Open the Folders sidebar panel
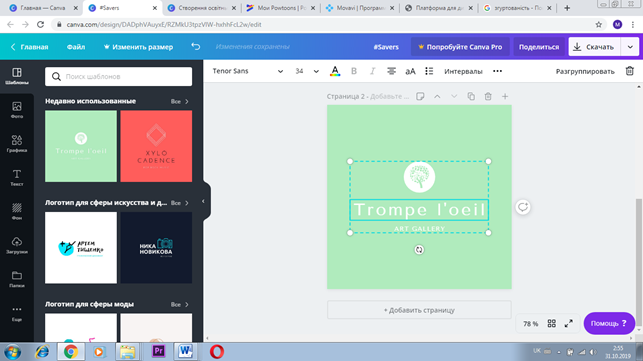Screen dimensions: 643x361 (17, 279)
